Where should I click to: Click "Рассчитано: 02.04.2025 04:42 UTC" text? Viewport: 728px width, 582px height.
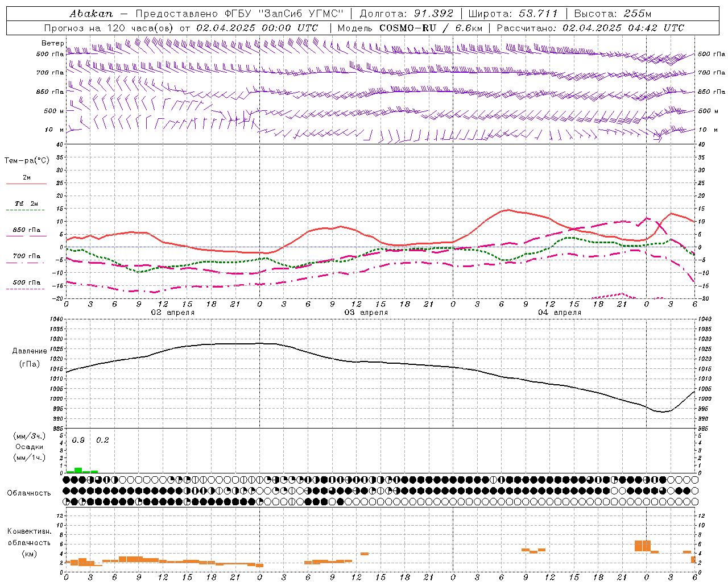[x=590, y=28]
